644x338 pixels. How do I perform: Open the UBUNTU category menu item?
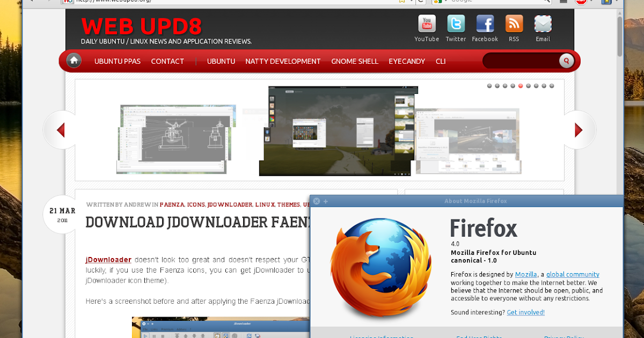click(221, 61)
